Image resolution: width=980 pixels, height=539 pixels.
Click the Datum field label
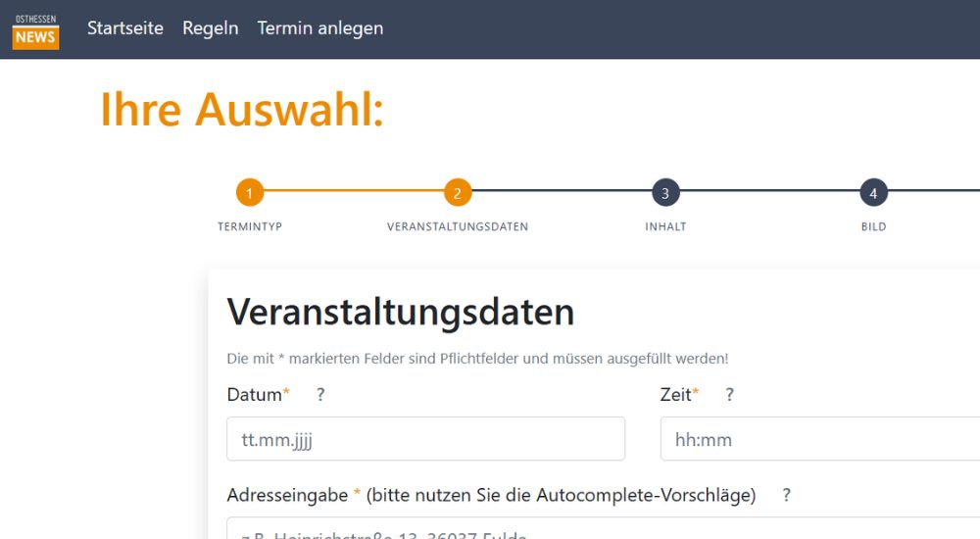coord(255,395)
